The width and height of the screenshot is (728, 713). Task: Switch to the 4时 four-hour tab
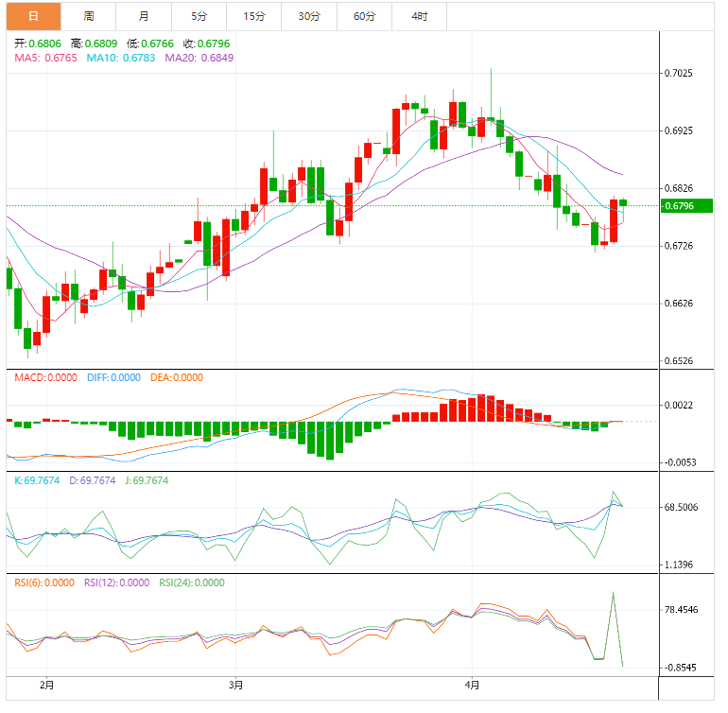(x=419, y=16)
